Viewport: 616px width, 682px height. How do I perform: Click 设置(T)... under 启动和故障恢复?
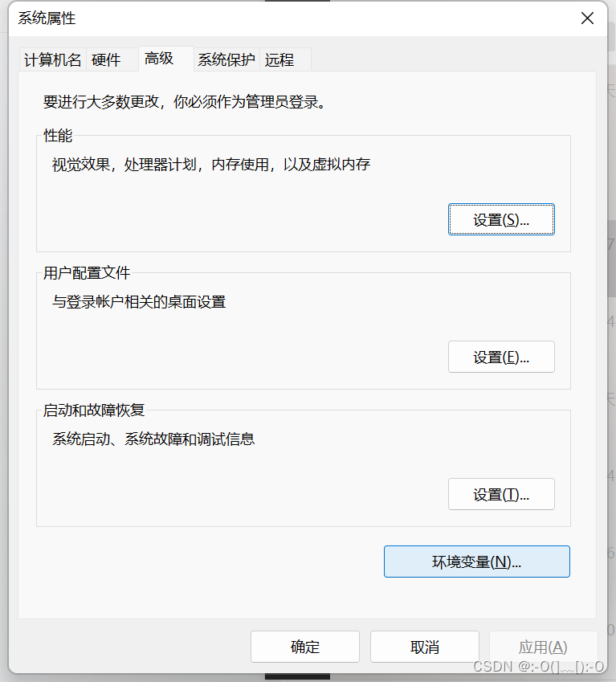(501, 494)
